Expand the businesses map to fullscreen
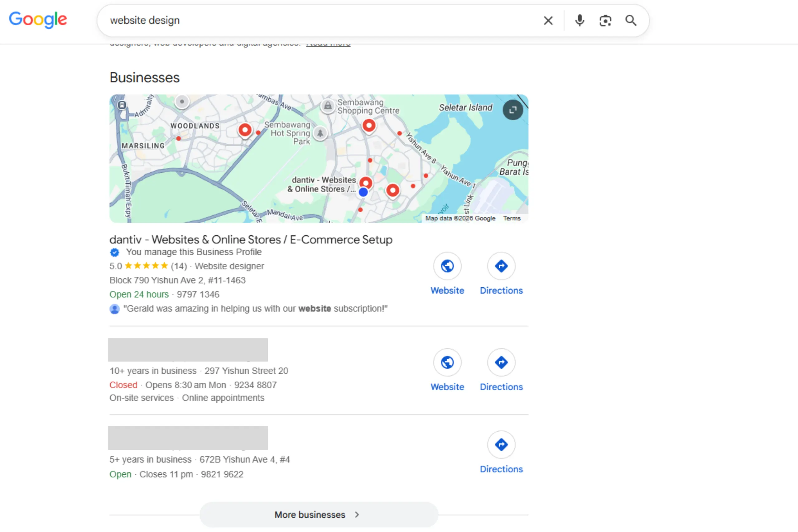Viewport: 798px width, 532px height. tap(513, 110)
